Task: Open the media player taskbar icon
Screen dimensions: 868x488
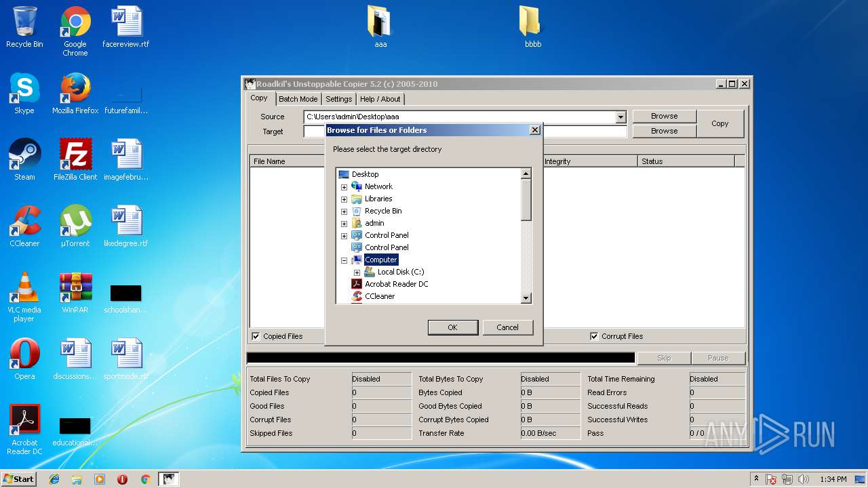Action: pos(100,479)
